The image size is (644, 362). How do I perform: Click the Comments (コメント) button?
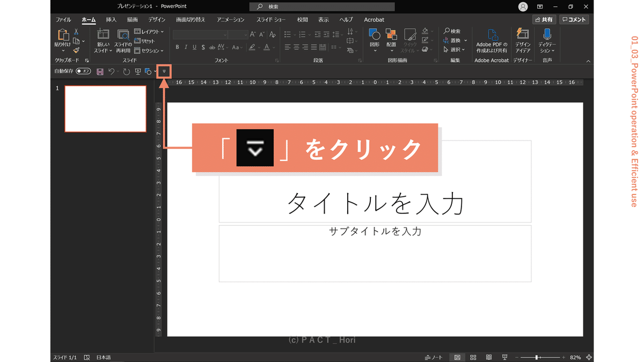pyautogui.click(x=574, y=19)
